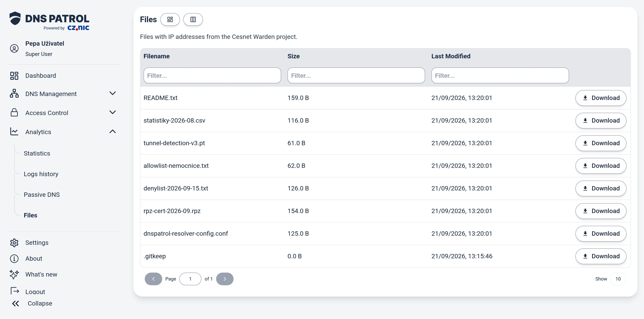Click the Last Modified column header
The width and height of the screenshot is (644, 319).
pyautogui.click(x=451, y=56)
